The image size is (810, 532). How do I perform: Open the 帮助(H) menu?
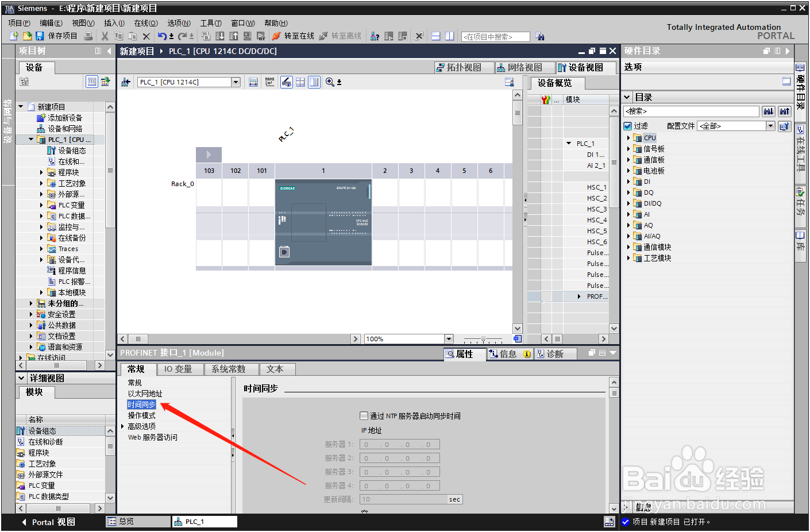pos(276,23)
